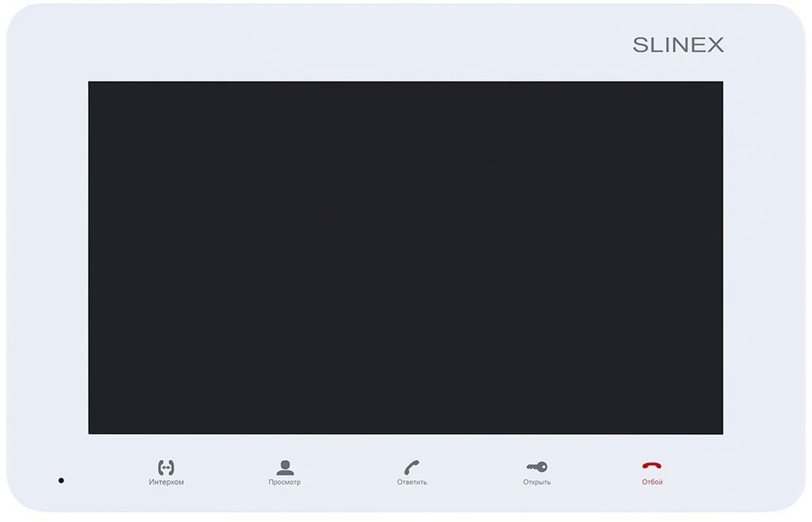812x522 pixels.
Task: Click the head of the person icon
Action: click(x=285, y=463)
